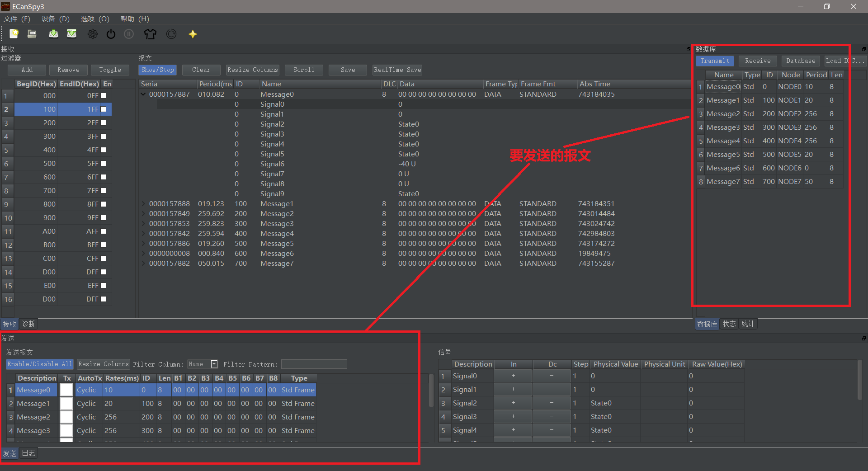Click the Physical Value column header
Image resolution: width=868 pixels, height=471 pixels.
tap(616, 364)
